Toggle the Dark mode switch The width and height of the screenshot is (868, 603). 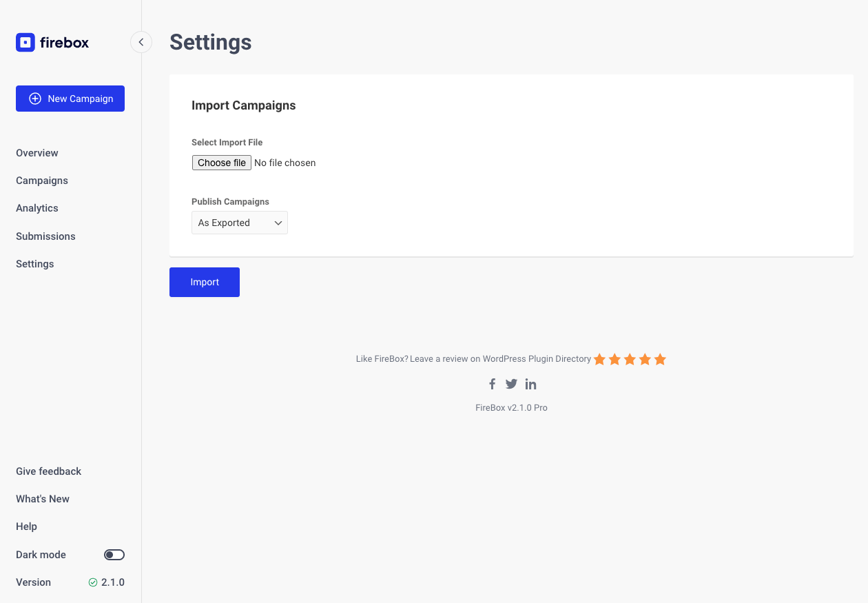114,555
